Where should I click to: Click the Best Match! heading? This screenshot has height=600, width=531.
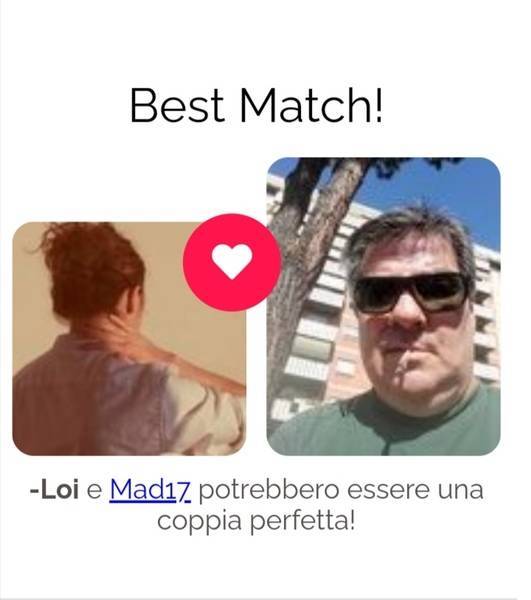click(256, 105)
